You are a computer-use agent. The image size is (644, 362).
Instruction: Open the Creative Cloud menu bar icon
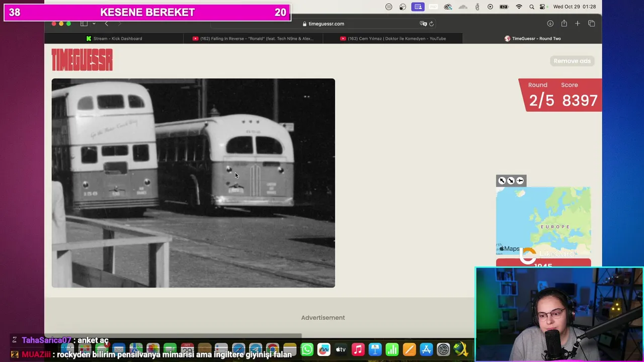[448, 7]
